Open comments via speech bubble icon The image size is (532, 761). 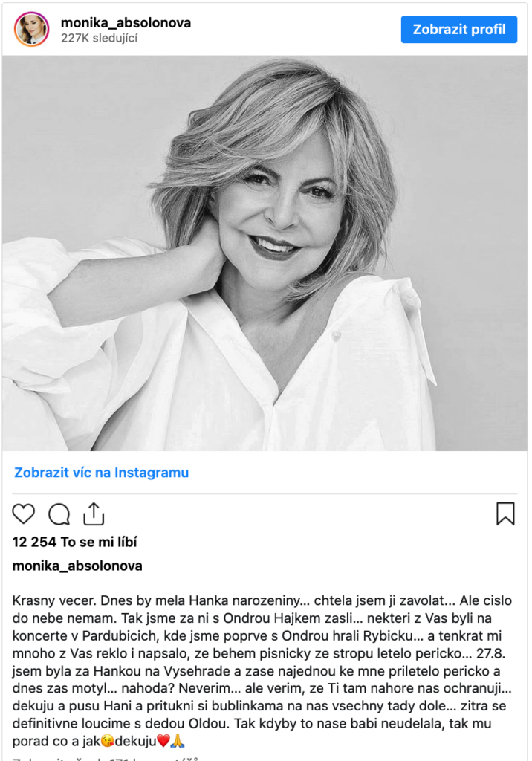coord(59,514)
